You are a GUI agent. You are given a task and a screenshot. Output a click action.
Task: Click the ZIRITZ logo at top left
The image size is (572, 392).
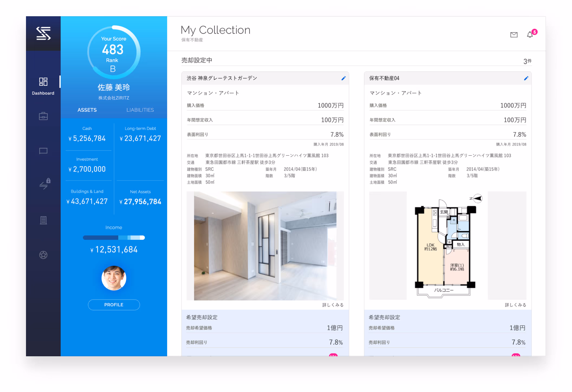coord(43,33)
